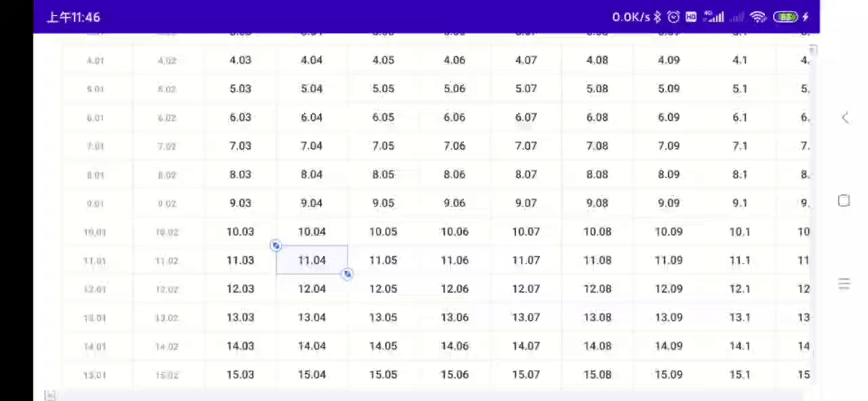Select cell 11.1
The height and width of the screenshot is (401, 868).
(x=740, y=260)
